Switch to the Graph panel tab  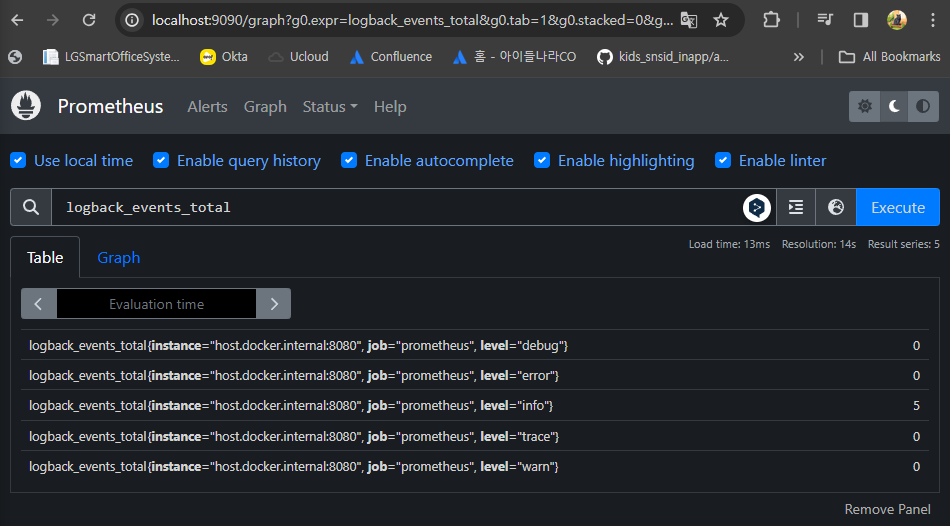click(x=119, y=258)
